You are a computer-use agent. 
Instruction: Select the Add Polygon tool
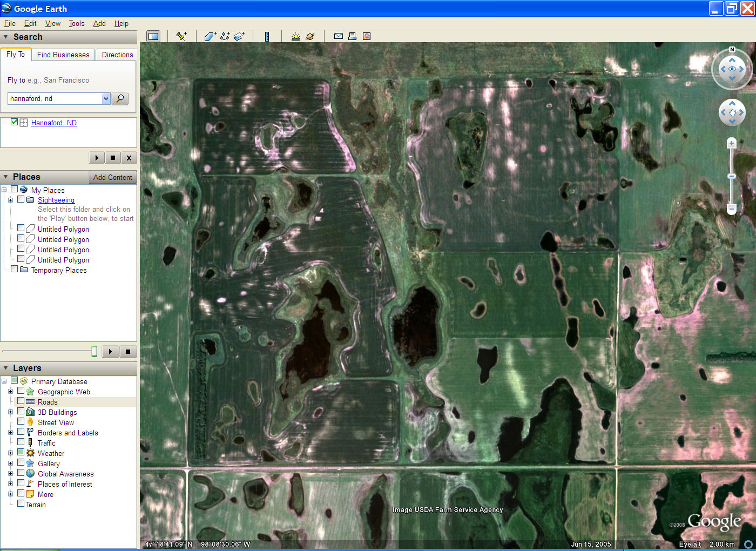coord(211,36)
